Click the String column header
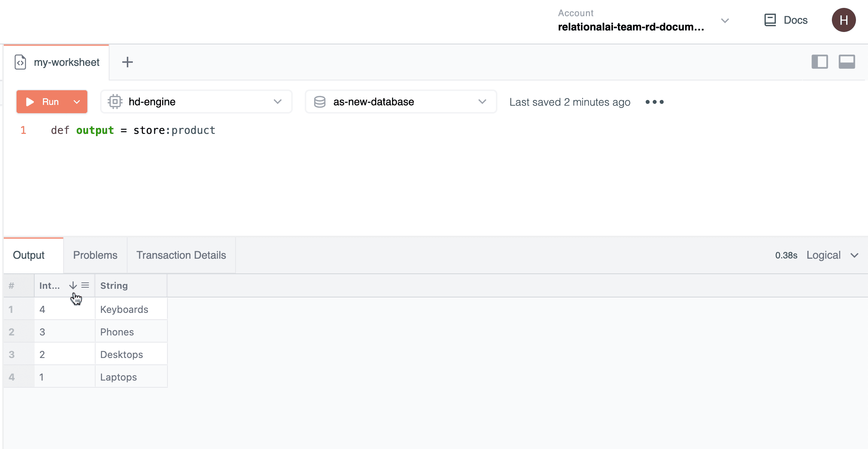This screenshot has width=868, height=449. (x=114, y=285)
